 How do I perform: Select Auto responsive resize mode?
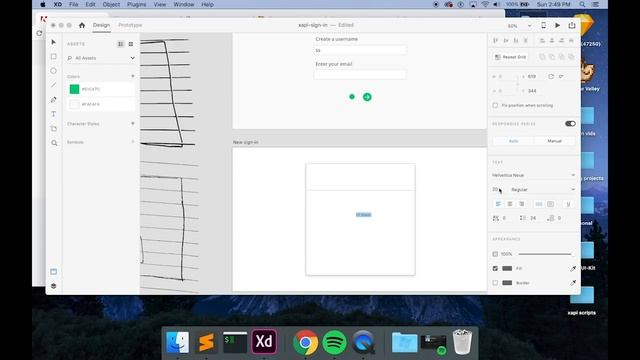point(513,141)
